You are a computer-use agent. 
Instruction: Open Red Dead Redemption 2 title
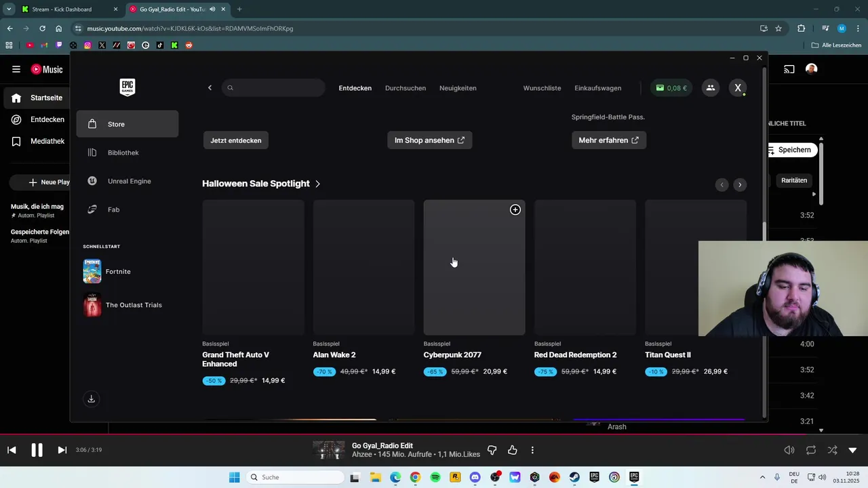(575, 354)
